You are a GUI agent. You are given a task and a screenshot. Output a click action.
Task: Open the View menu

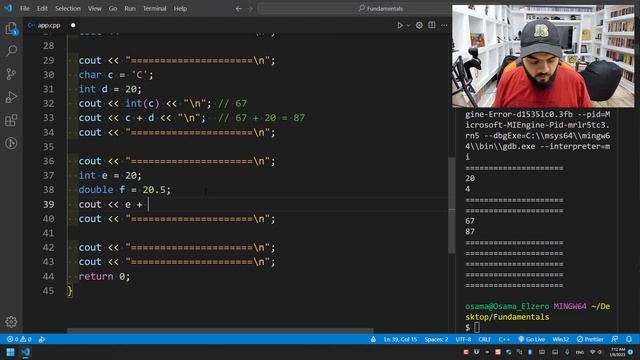click(x=94, y=9)
